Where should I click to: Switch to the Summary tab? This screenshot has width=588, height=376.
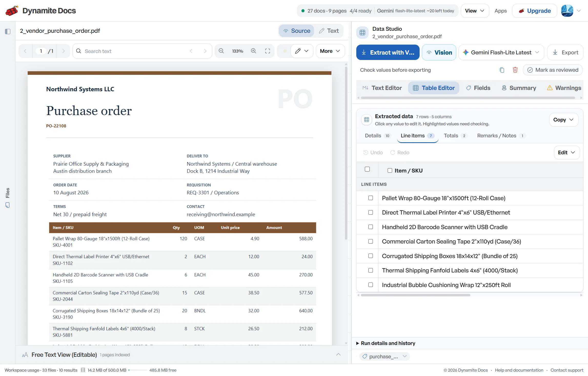point(519,88)
